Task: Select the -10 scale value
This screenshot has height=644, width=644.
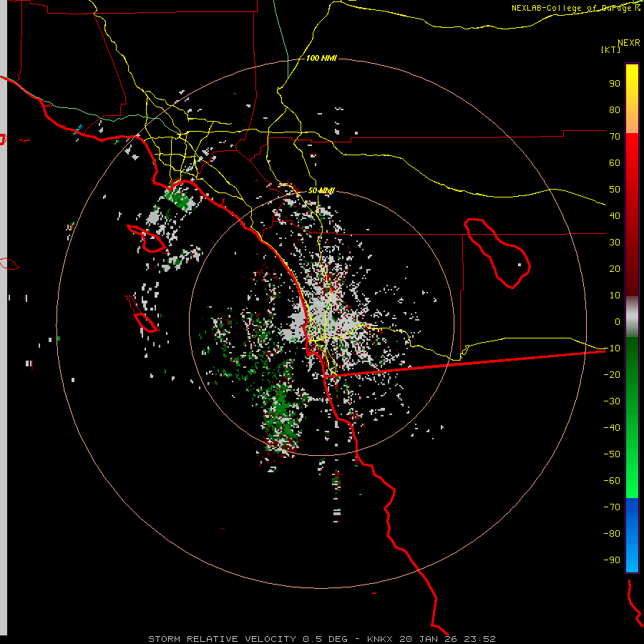Action: click(612, 348)
